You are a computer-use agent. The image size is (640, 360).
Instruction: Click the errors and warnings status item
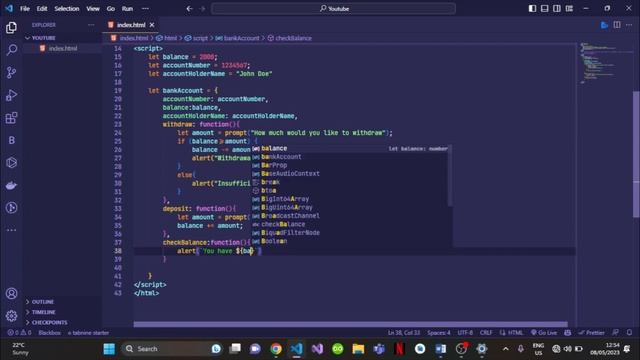tap(19, 333)
